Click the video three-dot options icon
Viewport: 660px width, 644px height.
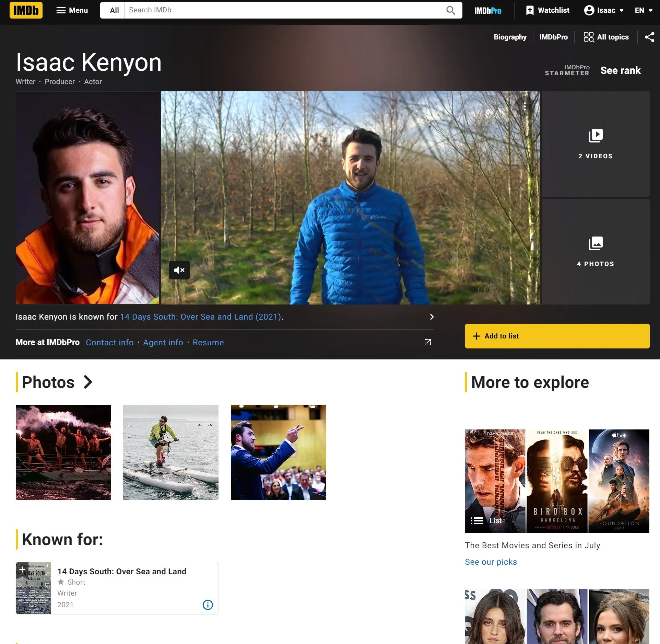(525, 107)
